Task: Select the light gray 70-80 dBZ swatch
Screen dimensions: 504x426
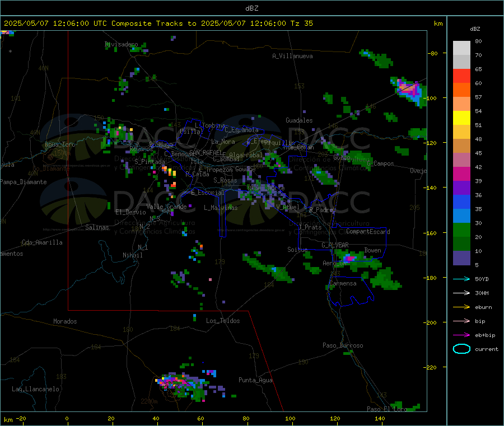Action: pos(461,48)
